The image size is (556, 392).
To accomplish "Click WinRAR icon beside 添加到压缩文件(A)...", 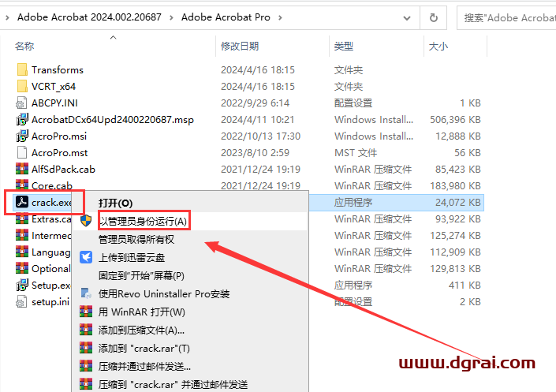I will 86,330.
